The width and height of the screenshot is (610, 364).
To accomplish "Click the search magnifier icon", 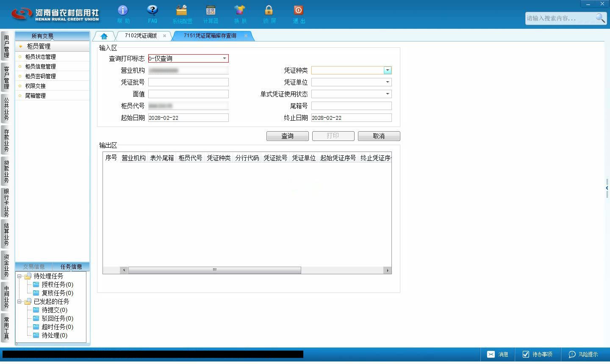I will (600, 18).
